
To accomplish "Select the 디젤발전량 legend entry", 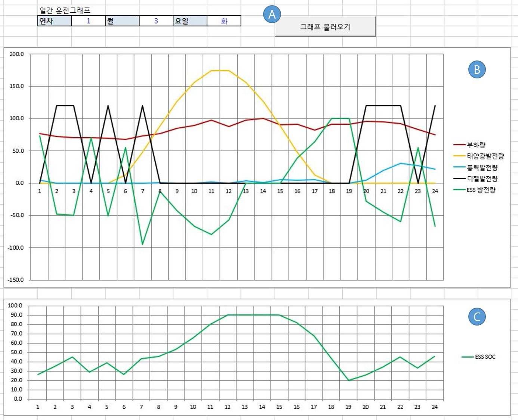I will point(475,178).
